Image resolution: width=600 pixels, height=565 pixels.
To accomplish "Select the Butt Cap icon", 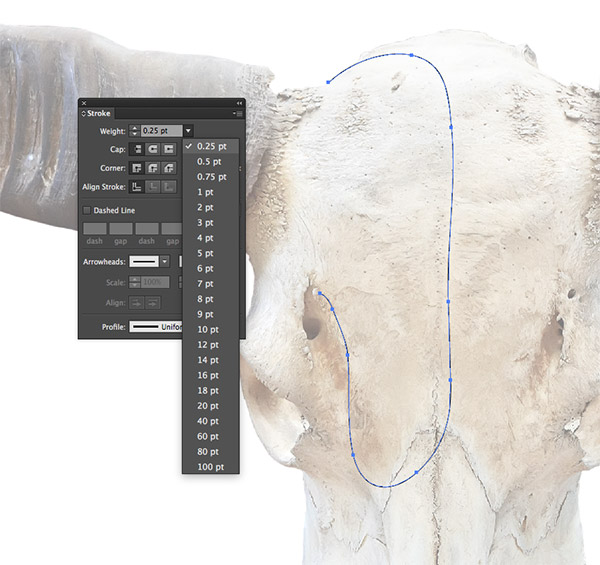I will (x=137, y=149).
